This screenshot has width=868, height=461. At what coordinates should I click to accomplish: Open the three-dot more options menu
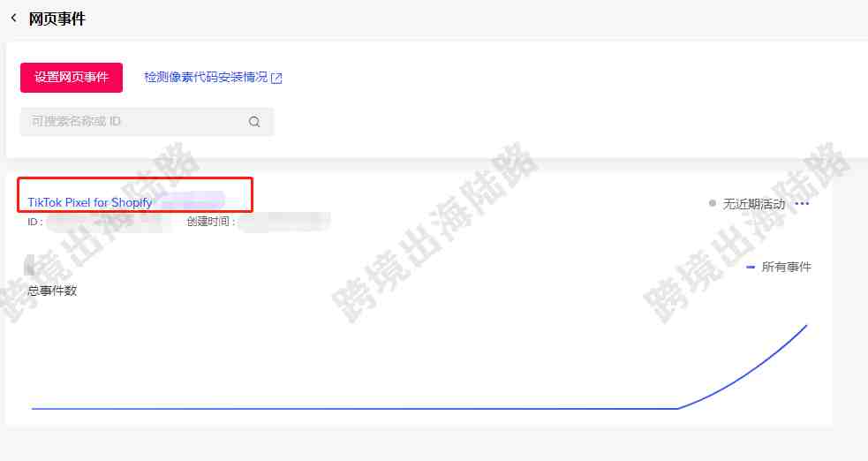pyautogui.click(x=802, y=204)
